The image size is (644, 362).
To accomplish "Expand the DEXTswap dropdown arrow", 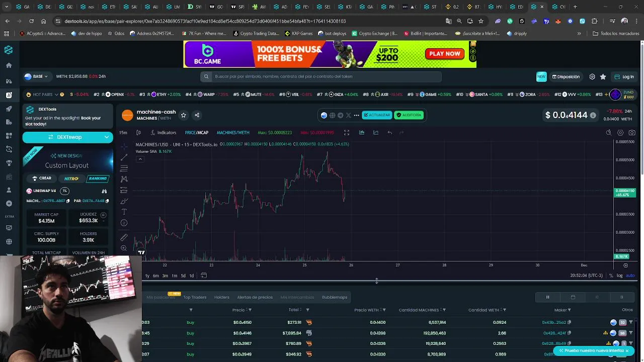I will (x=107, y=137).
